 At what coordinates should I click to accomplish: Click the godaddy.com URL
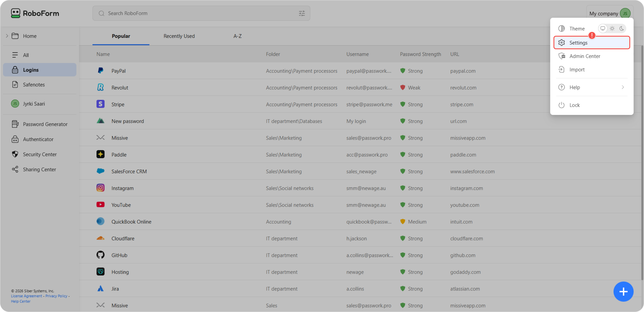465,272
